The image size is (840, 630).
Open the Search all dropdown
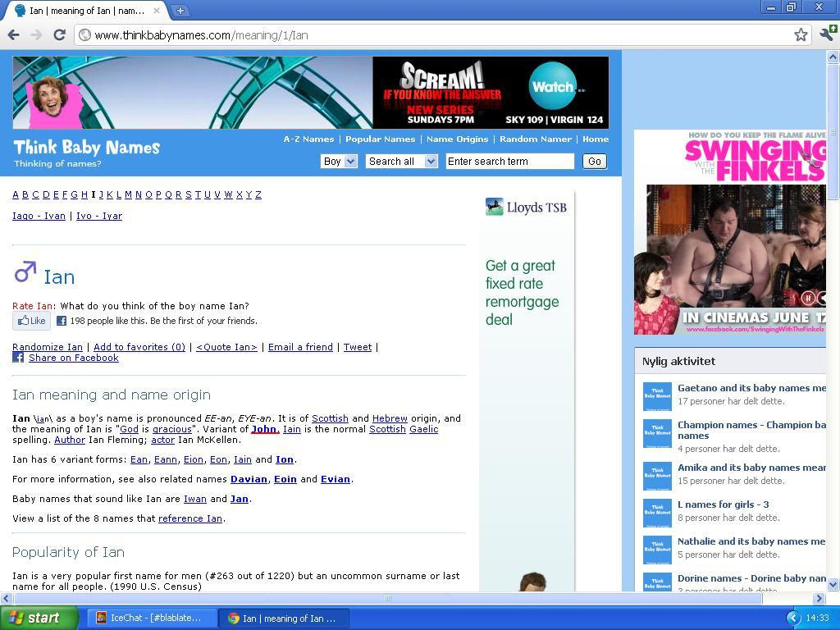coord(402,162)
